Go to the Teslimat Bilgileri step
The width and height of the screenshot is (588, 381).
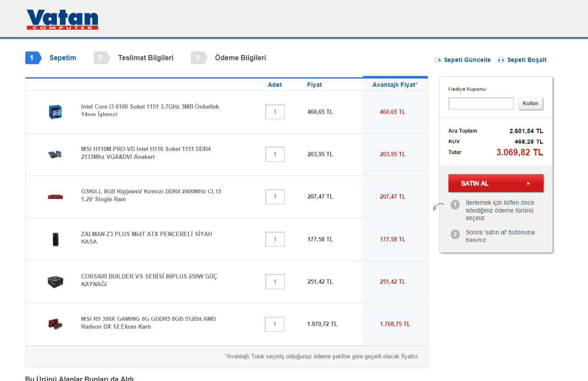point(145,58)
